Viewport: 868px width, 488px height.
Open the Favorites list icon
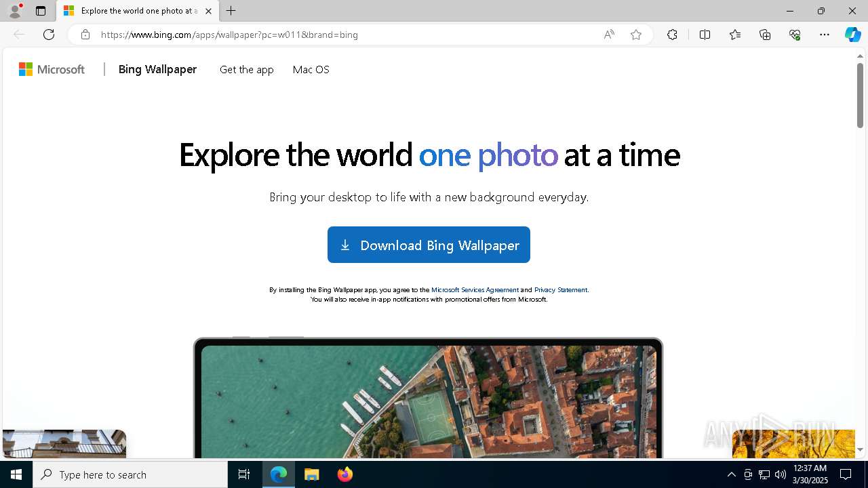coord(735,35)
